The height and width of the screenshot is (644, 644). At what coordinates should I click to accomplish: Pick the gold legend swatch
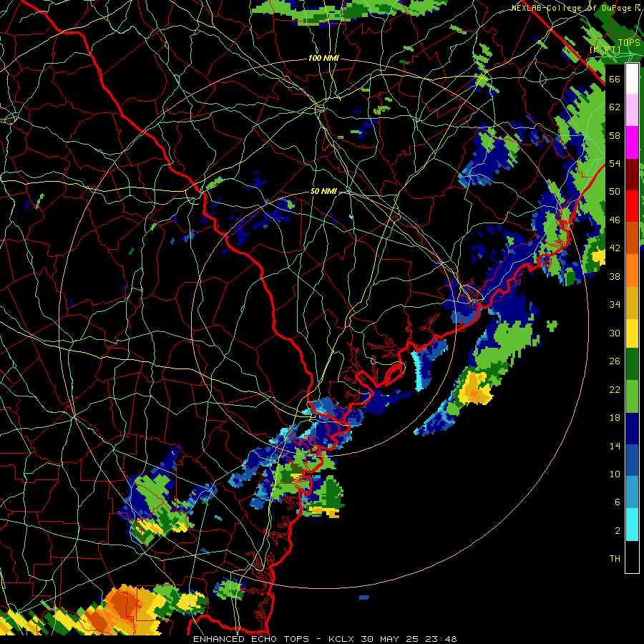click(x=632, y=303)
